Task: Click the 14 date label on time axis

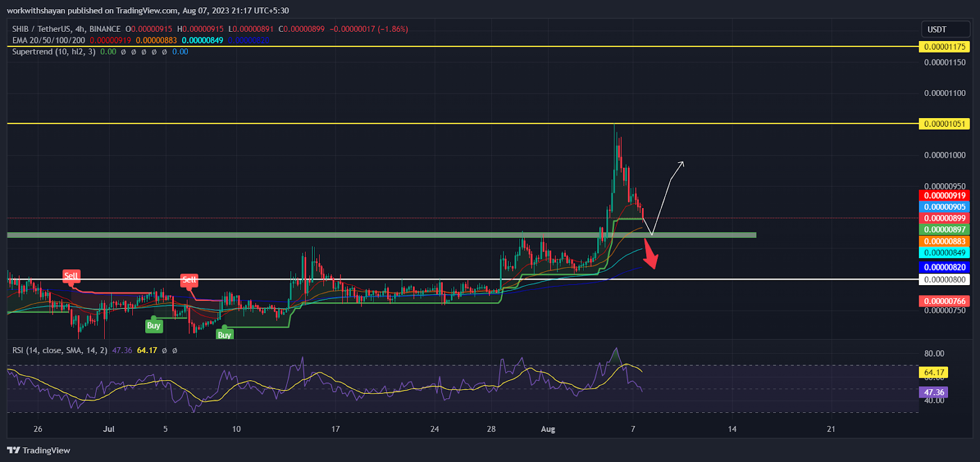Action: pos(732,429)
